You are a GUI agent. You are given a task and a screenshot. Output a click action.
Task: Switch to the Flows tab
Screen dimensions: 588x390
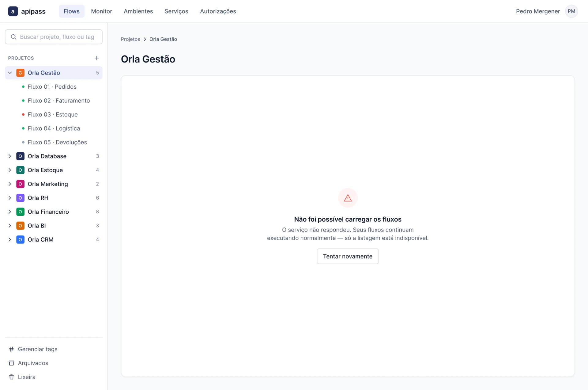(72, 11)
